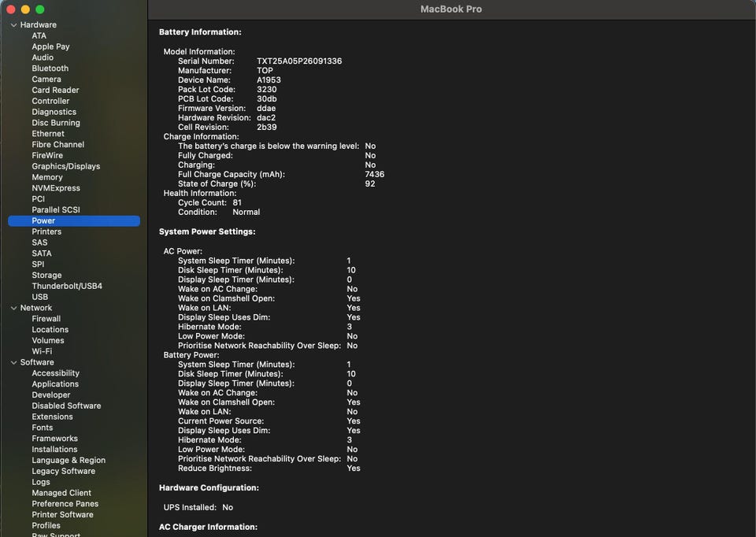This screenshot has width=756, height=537.
Task: Click the Battery Information heading
Action: click(x=200, y=32)
